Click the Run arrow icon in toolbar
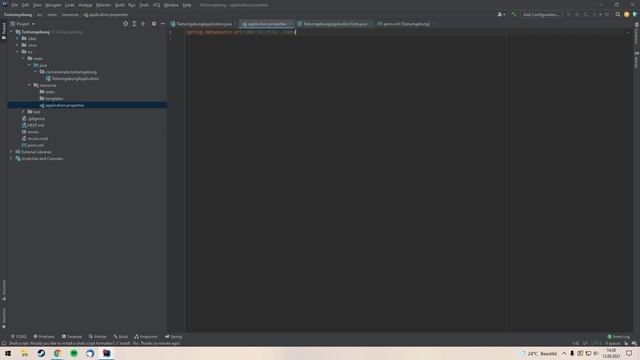640x360 pixels. 568,14
